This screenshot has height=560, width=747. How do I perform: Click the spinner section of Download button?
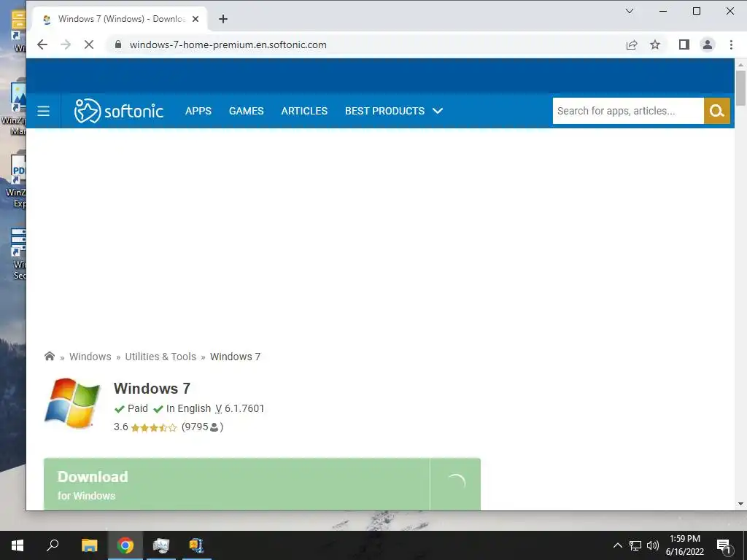[455, 484]
